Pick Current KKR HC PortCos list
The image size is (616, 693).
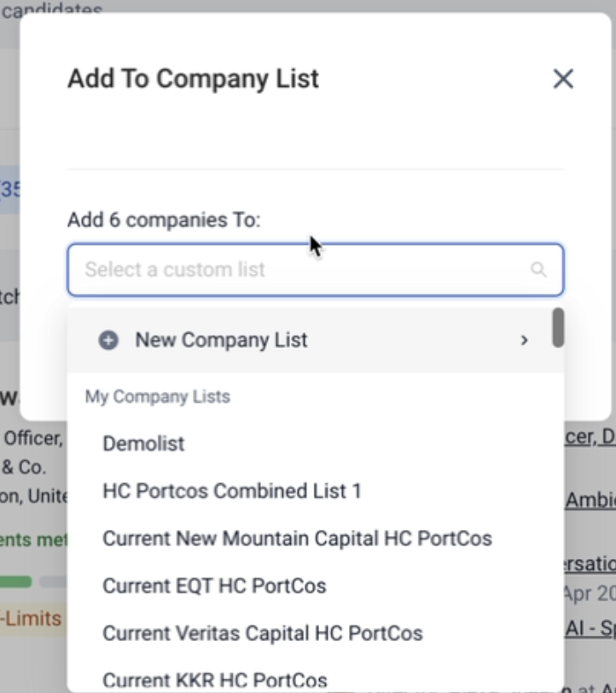tap(215, 680)
